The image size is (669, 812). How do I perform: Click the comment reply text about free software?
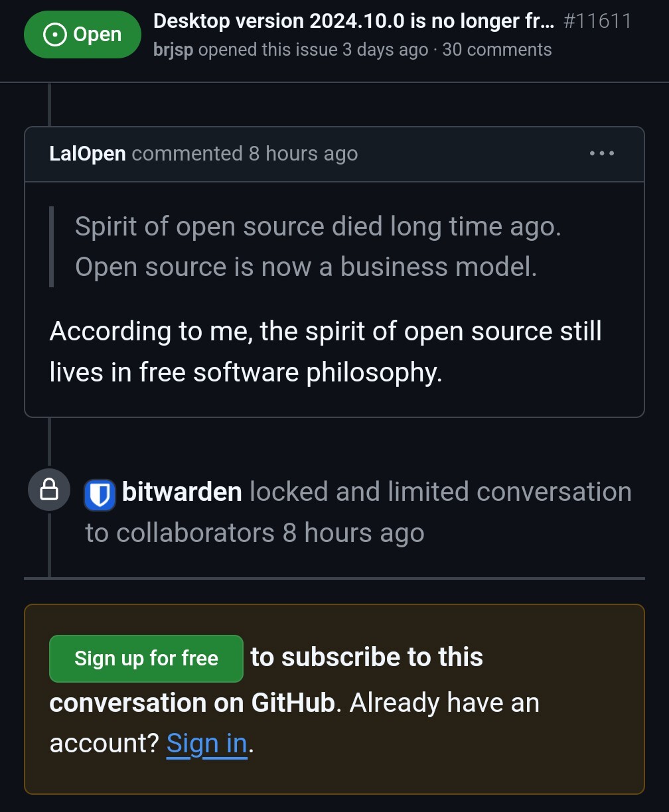pos(325,352)
